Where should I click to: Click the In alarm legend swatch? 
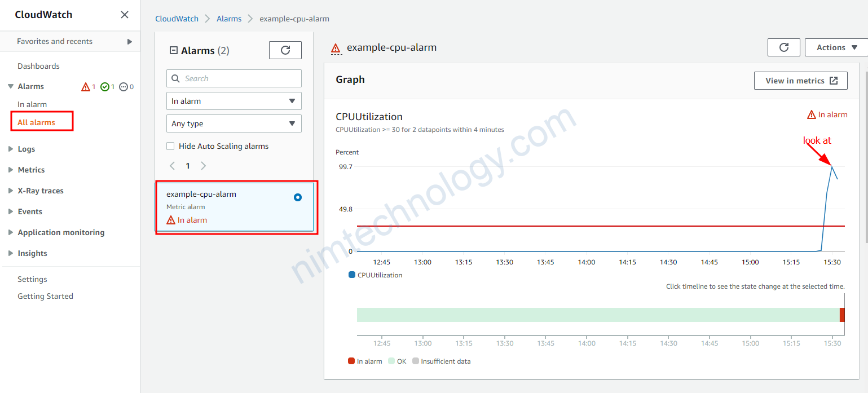click(351, 361)
